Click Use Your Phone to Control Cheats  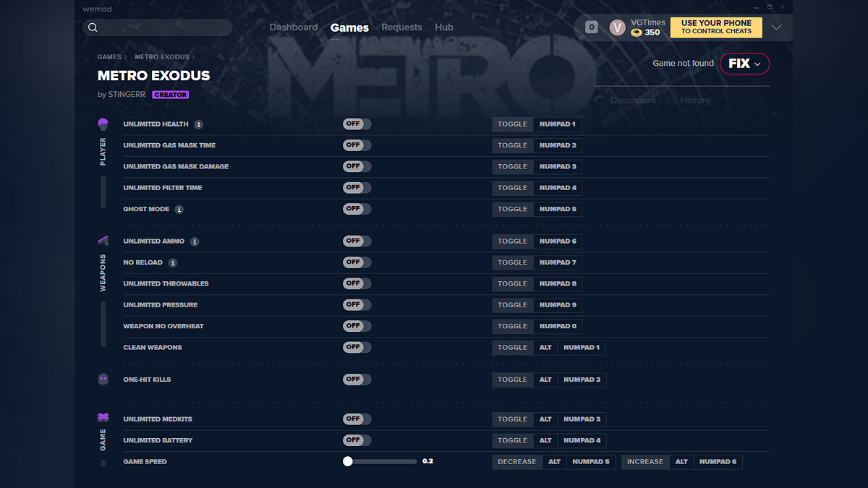click(716, 27)
